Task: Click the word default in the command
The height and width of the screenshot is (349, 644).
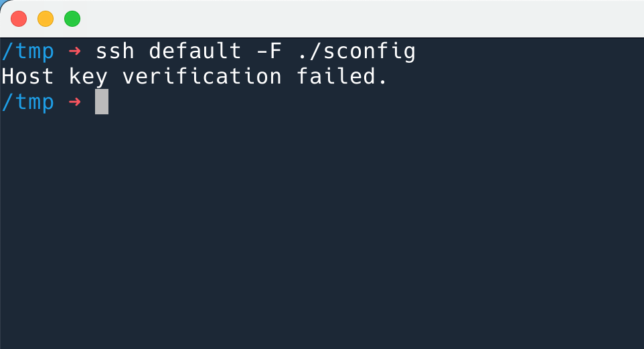Action: pyautogui.click(x=195, y=51)
